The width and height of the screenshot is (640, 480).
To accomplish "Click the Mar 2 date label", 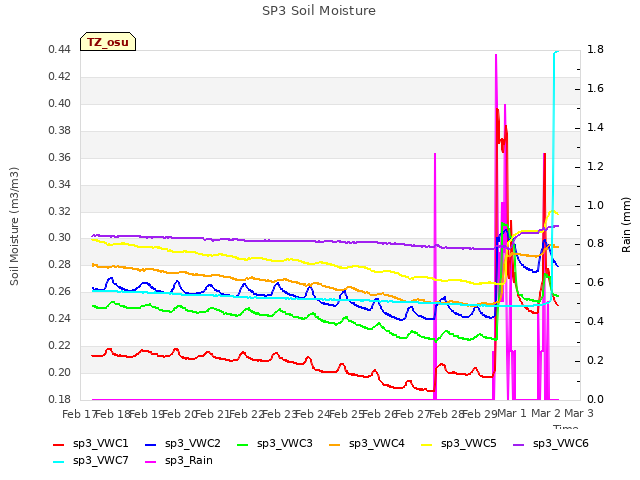I will coord(546,413).
